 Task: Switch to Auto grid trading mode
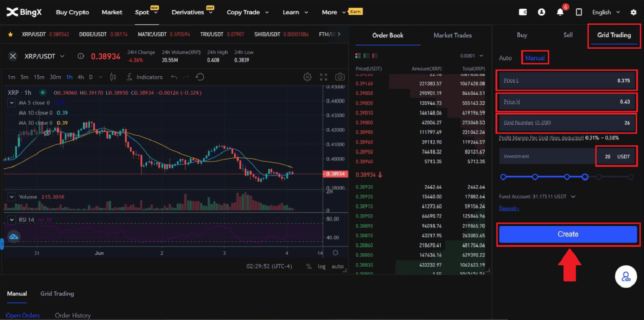(x=505, y=57)
